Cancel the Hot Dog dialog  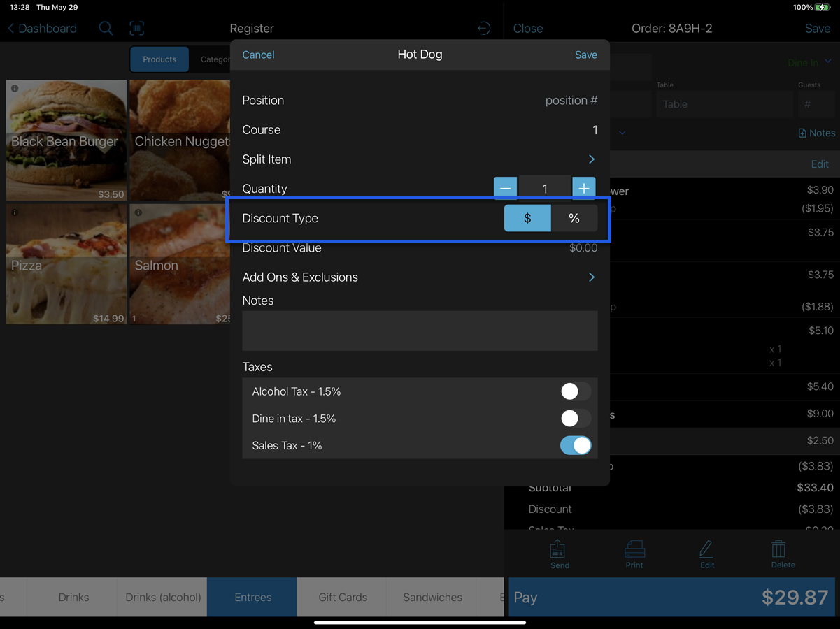tap(258, 55)
